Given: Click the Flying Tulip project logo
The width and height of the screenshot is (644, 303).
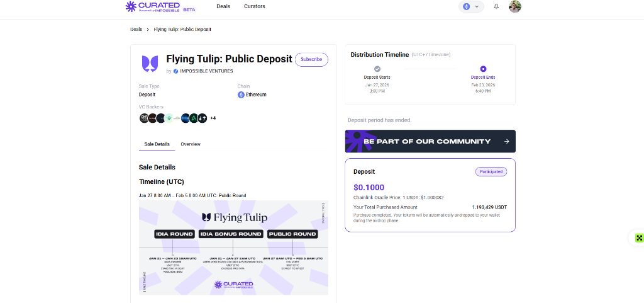Looking at the screenshot, I should [150, 64].
